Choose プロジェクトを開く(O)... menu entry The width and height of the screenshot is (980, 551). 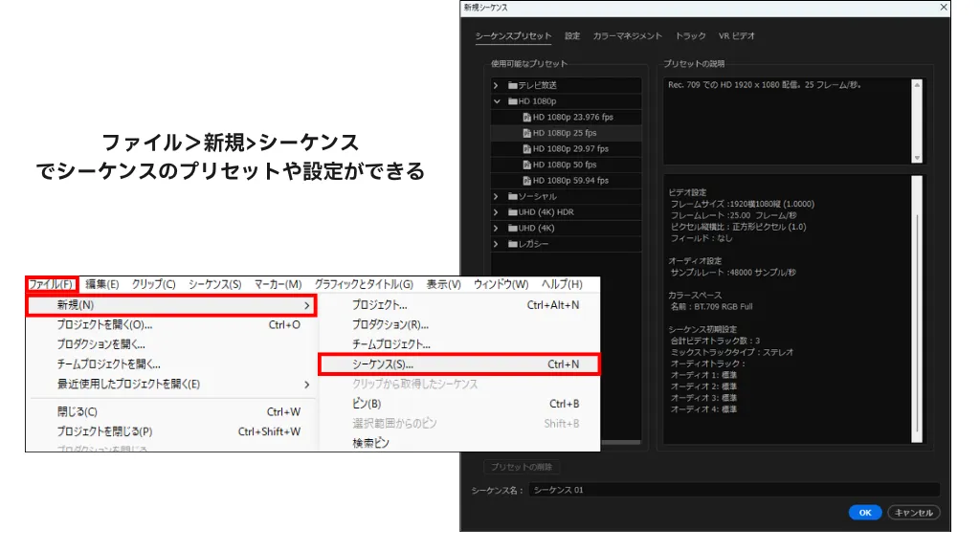(x=172, y=325)
